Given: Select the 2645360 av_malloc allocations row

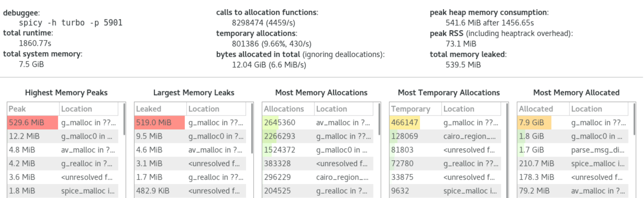Looking at the screenshot, I should [318, 123].
